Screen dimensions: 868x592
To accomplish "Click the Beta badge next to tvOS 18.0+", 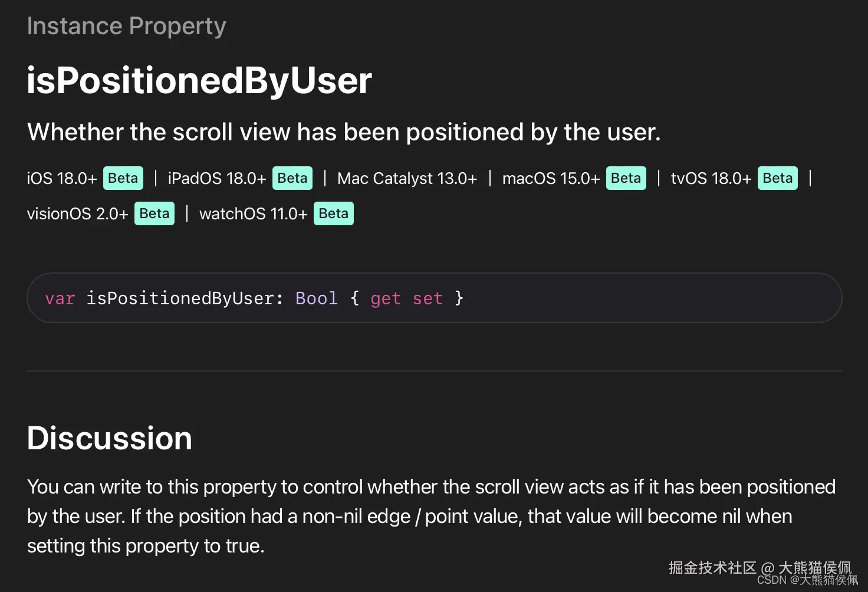I will point(777,178).
